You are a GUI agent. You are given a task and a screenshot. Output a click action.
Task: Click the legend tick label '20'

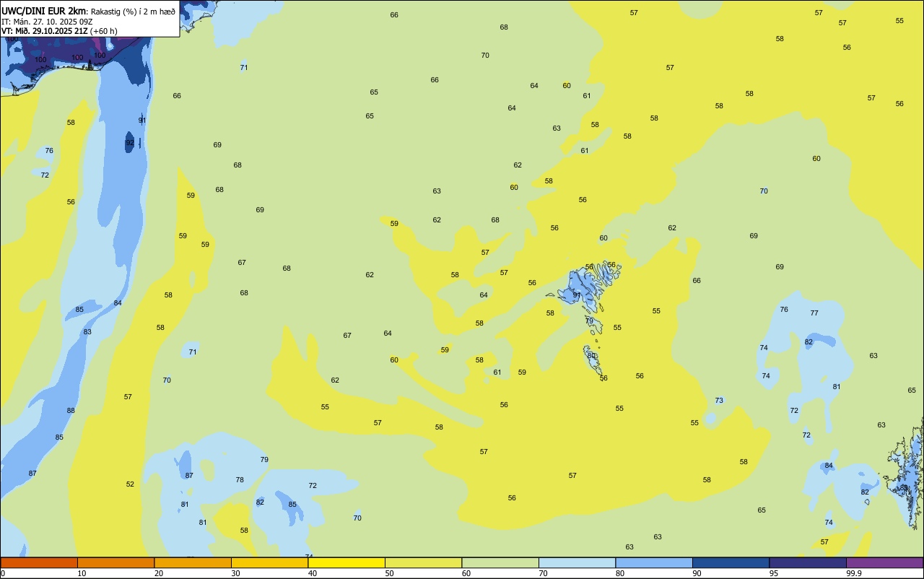click(159, 573)
